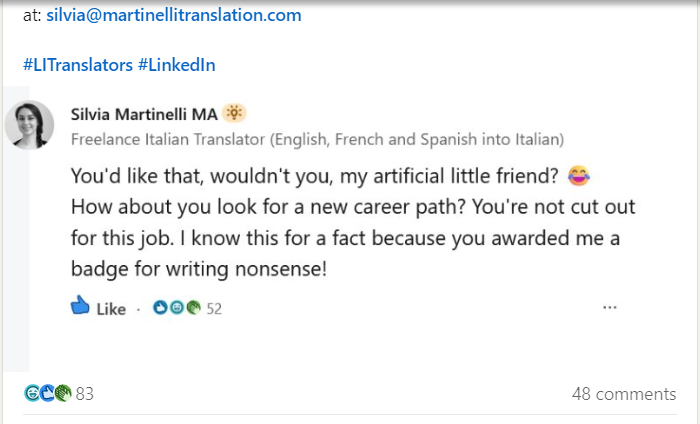Click the laughing emoji in comment text
700x424 pixels.
click(x=579, y=175)
